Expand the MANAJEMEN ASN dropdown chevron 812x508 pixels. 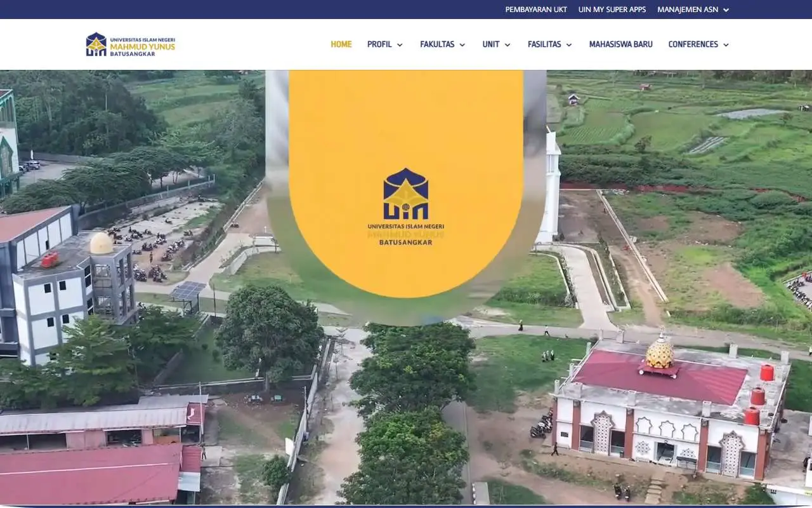click(x=726, y=10)
